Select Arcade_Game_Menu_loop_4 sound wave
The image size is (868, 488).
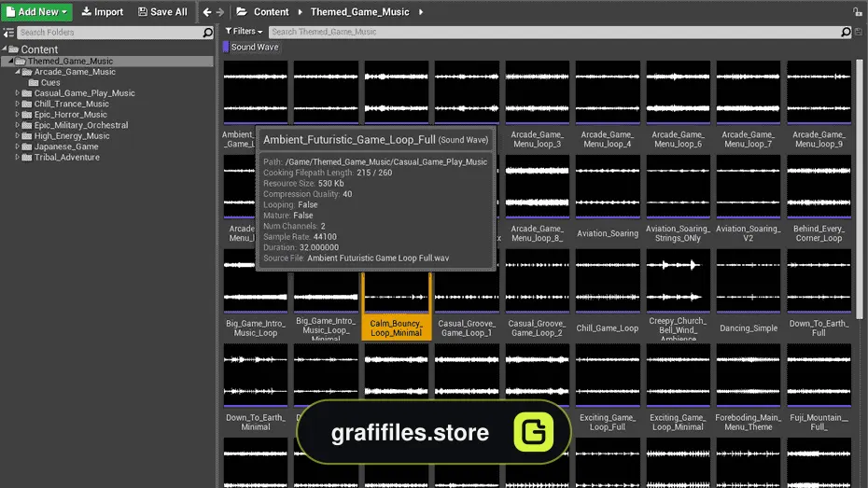[x=608, y=105]
